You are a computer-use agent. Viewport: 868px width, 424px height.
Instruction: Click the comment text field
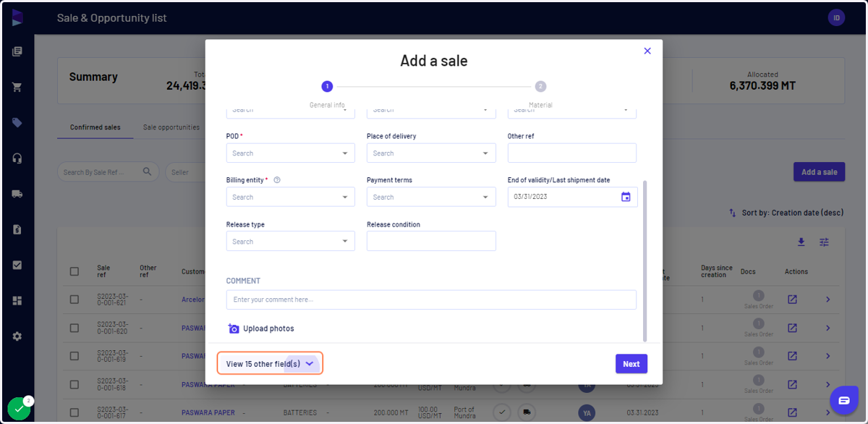pos(431,300)
